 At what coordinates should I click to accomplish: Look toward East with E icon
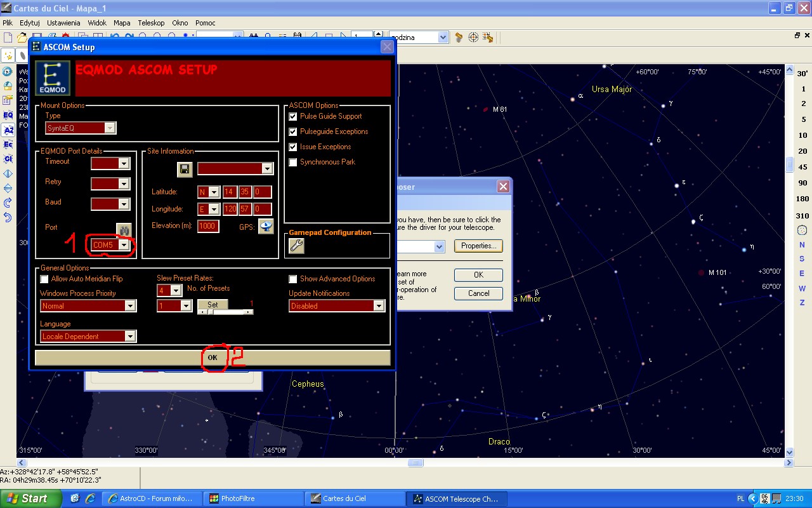point(802,274)
